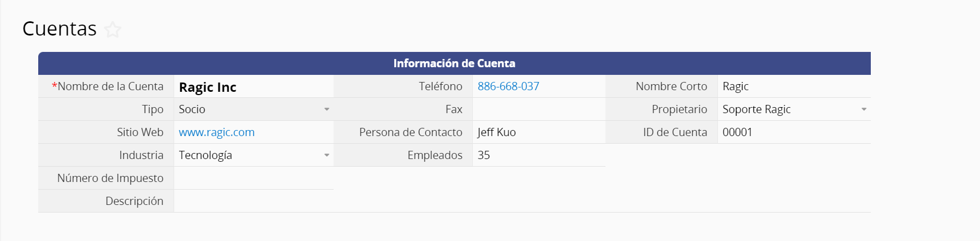Select the Jeff Kuo contact person field
Viewport: 980px width, 241px height.
point(539,132)
